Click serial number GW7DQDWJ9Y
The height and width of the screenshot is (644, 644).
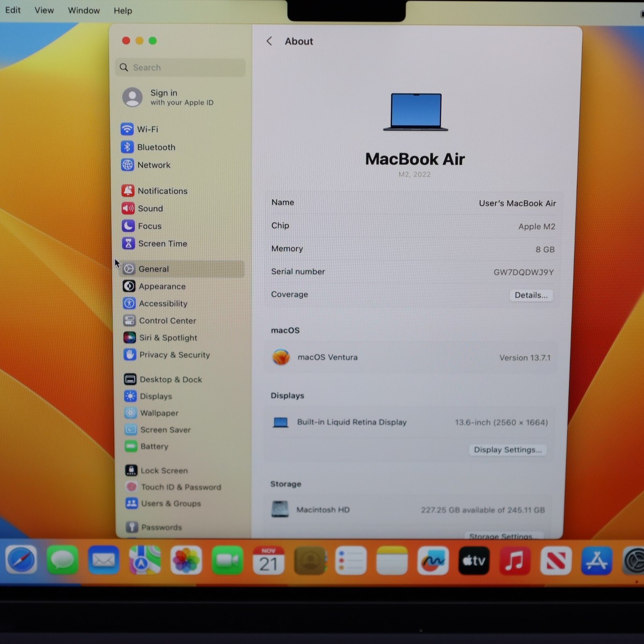pos(524,272)
